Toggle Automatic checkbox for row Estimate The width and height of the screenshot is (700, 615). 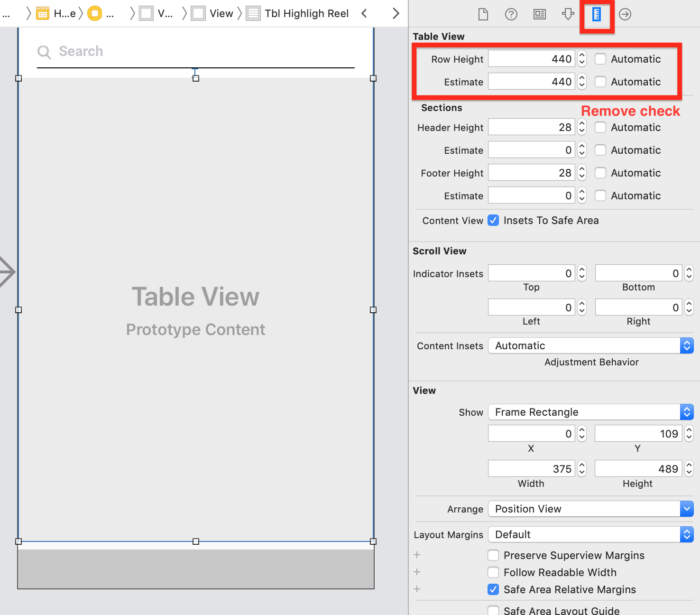tap(600, 82)
